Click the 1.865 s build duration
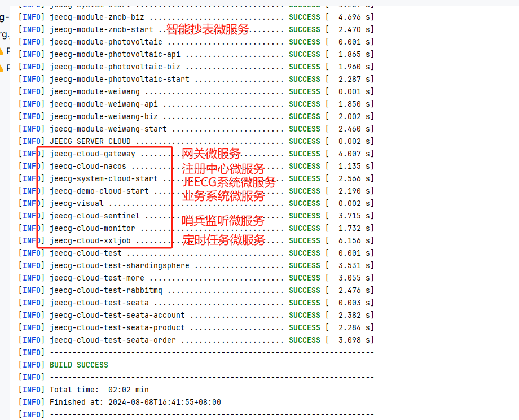 click(x=354, y=54)
